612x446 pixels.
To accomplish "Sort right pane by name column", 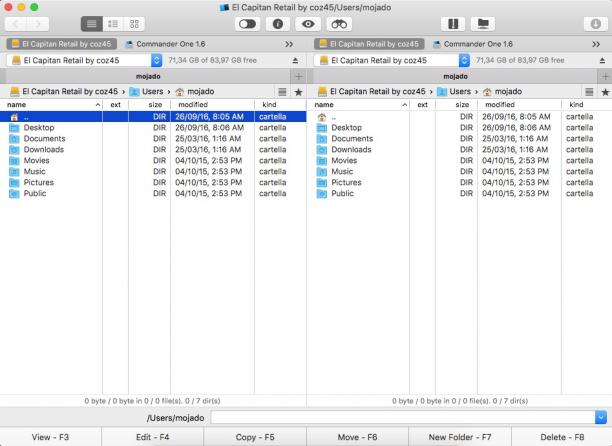I will (358, 105).
